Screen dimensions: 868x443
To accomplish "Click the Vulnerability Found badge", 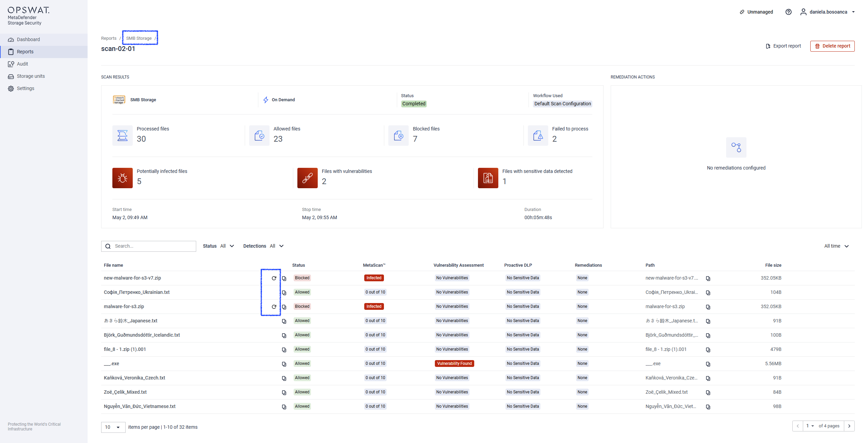I will point(454,364).
